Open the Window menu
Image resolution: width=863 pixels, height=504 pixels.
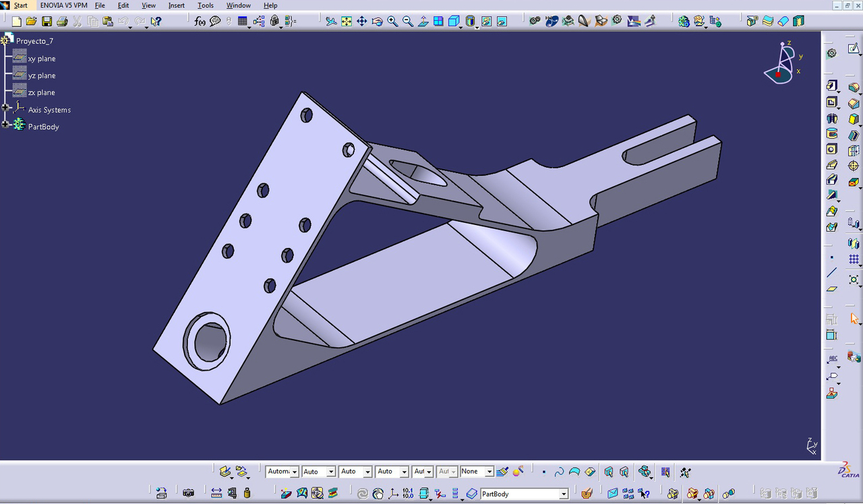click(x=239, y=5)
